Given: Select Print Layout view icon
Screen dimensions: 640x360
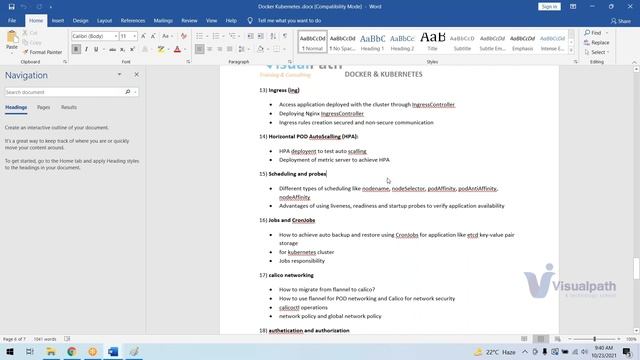Looking at the screenshot, I should 541,339.
